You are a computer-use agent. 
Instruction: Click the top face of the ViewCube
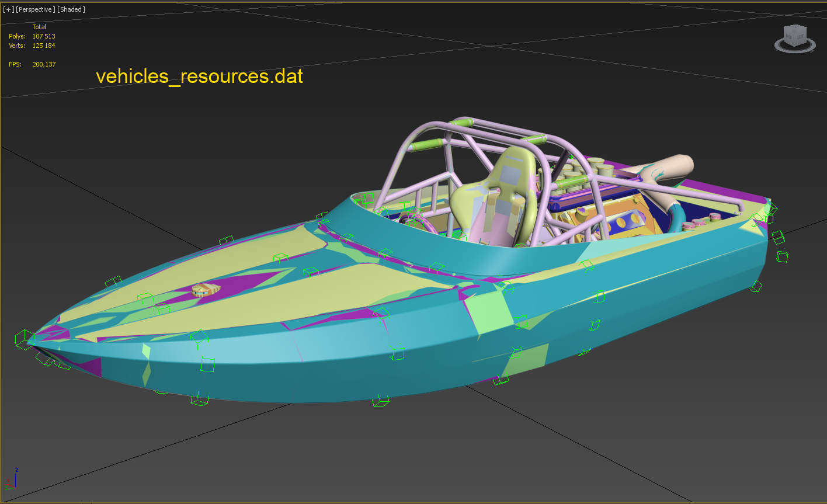point(794,28)
